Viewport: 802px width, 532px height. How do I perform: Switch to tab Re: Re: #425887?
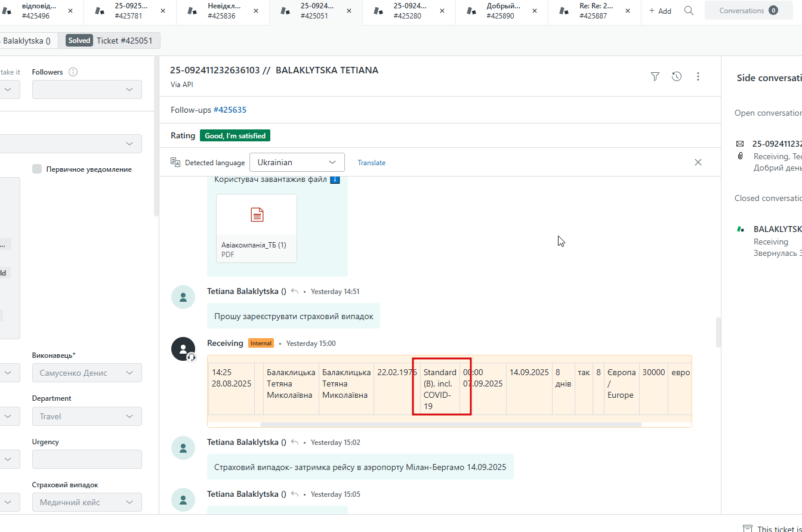595,11
